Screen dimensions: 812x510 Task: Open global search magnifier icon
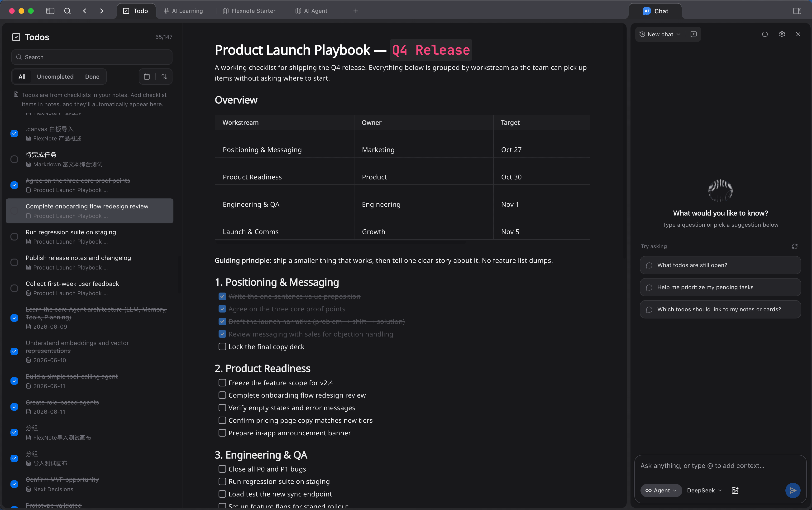pyautogui.click(x=67, y=11)
